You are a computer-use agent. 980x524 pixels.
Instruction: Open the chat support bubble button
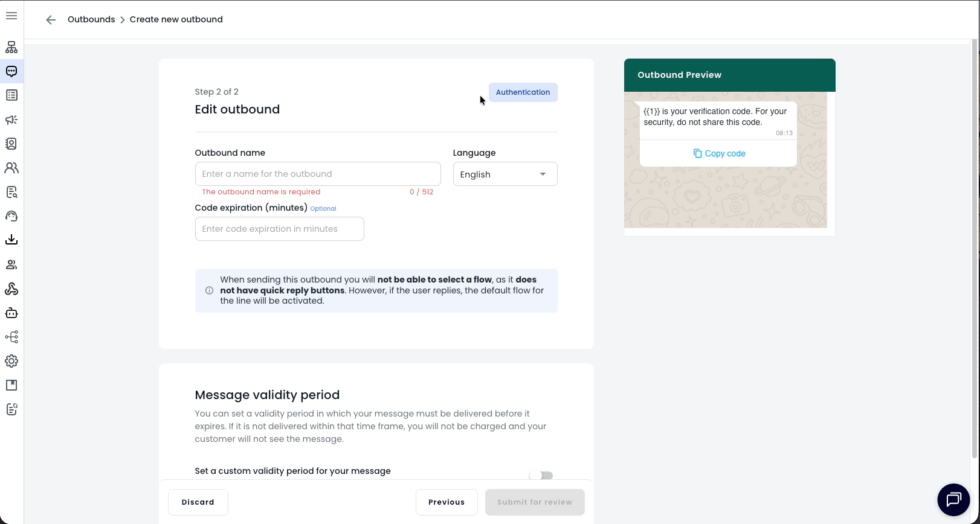point(953,499)
